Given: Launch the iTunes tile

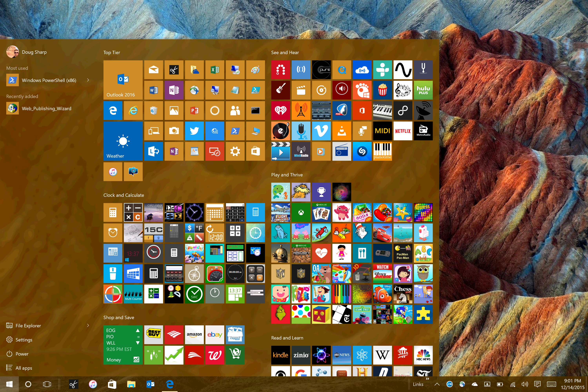Looking at the screenshot, I should coord(113,171).
